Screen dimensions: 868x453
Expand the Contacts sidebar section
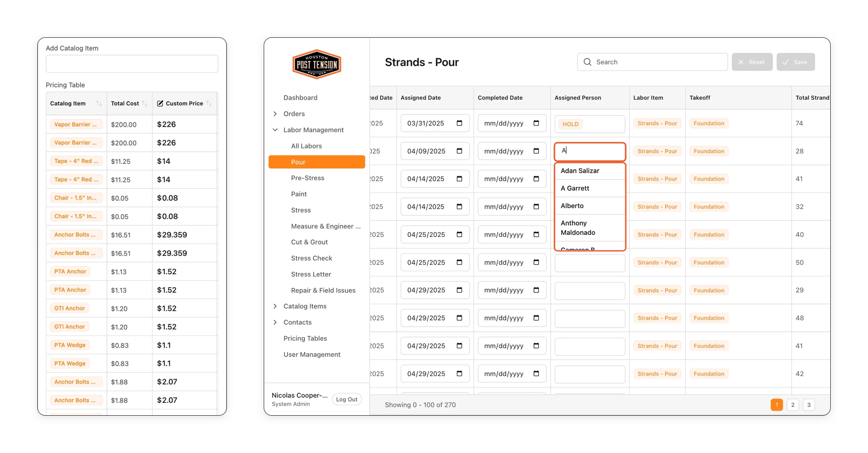pos(275,322)
